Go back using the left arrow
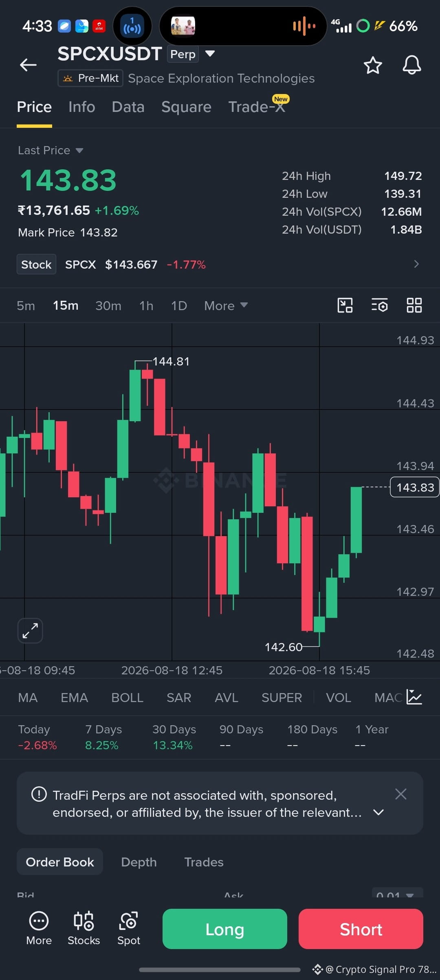This screenshot has height=980, width=440. click(28, 65)
